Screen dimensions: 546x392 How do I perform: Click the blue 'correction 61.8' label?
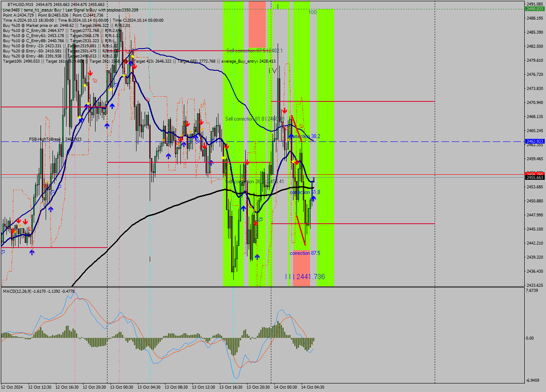305,192
